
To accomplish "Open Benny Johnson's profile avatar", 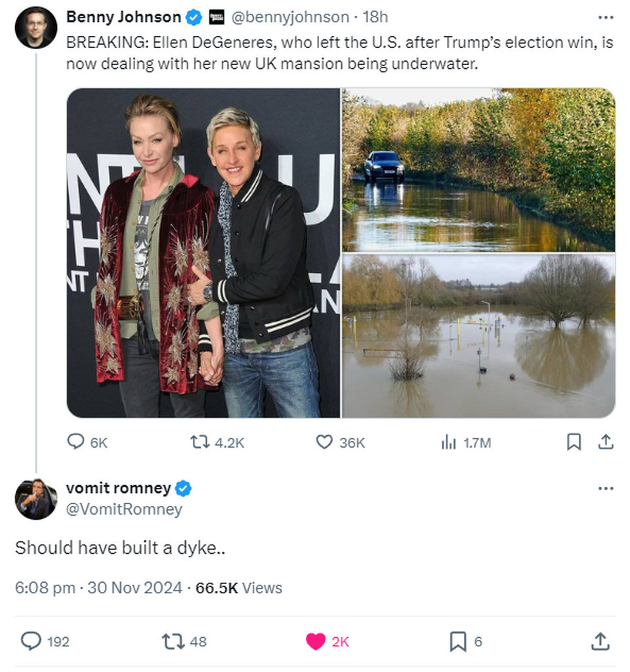I will (x=35, y=28).
